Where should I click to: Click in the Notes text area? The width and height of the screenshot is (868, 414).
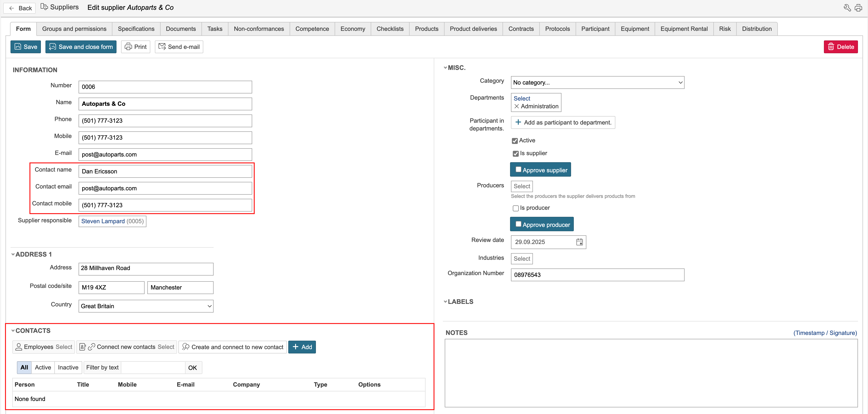(651, 373)
